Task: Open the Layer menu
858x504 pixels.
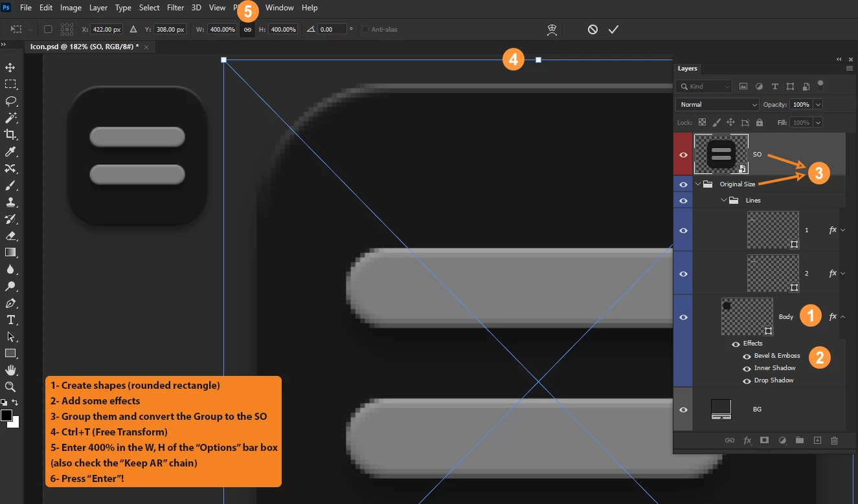Action: 98,8
